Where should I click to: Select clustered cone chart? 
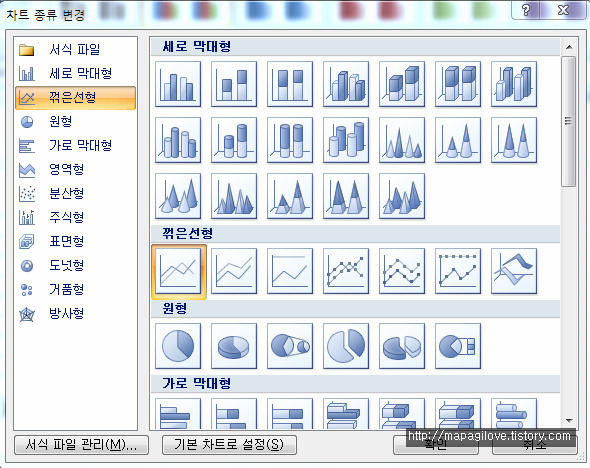tap(402, 140)
